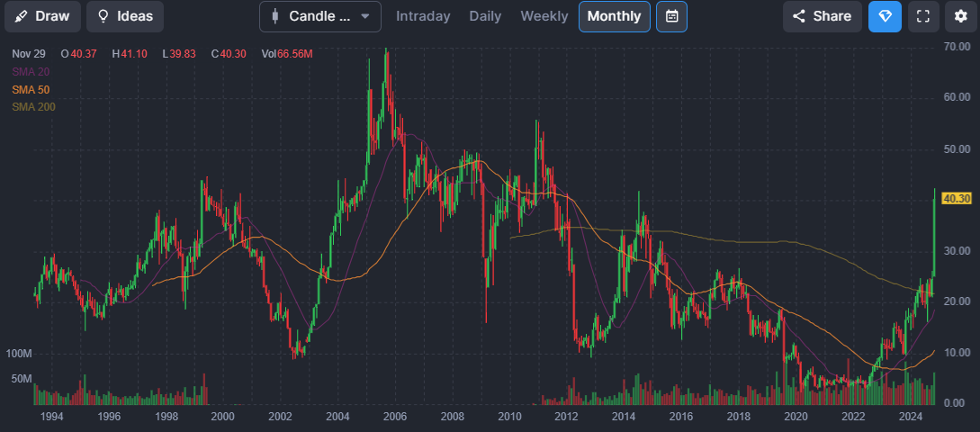980x432 pixels.
Task: Click the share icon in the Share button
Action: 799,16
